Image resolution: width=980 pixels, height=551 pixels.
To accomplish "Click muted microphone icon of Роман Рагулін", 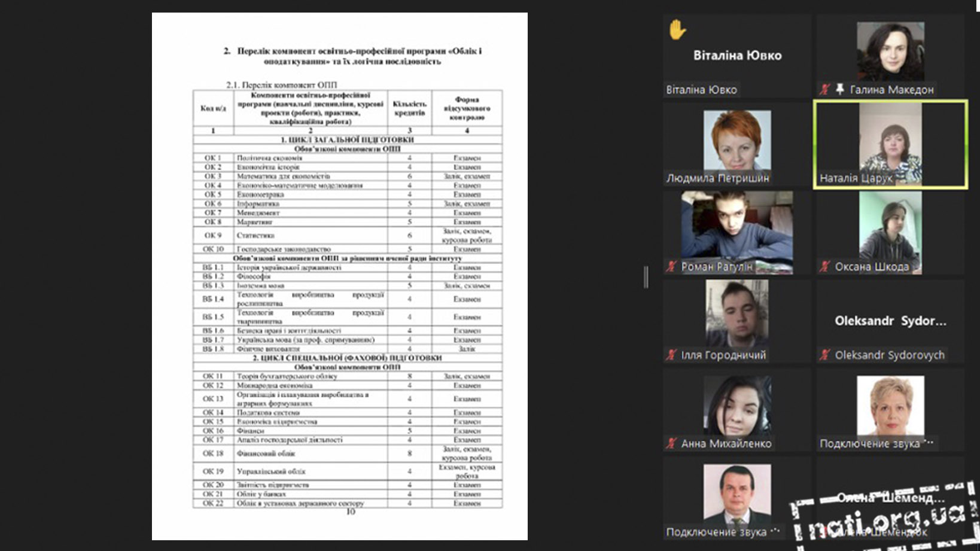I will click(x=671, y=266).
